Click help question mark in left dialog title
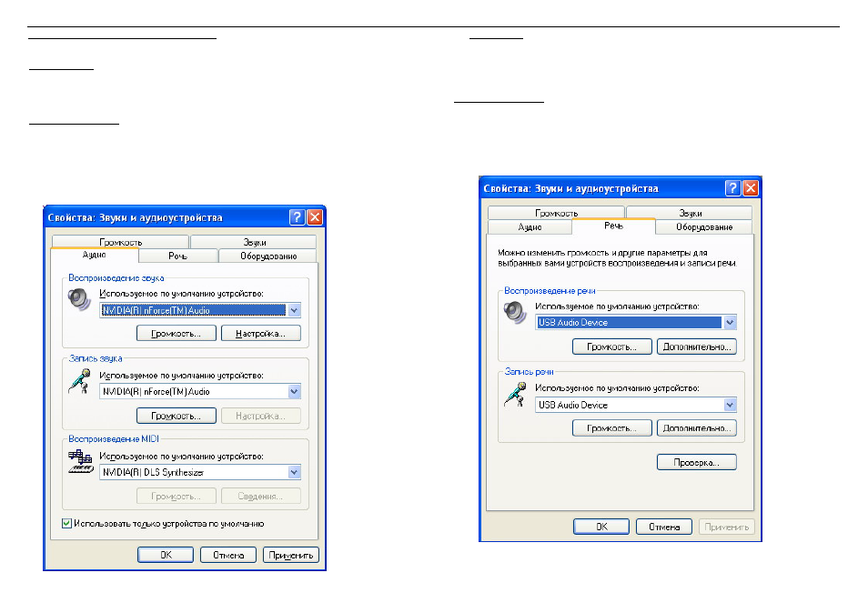The image size is (868, 613). click(298, 216)
